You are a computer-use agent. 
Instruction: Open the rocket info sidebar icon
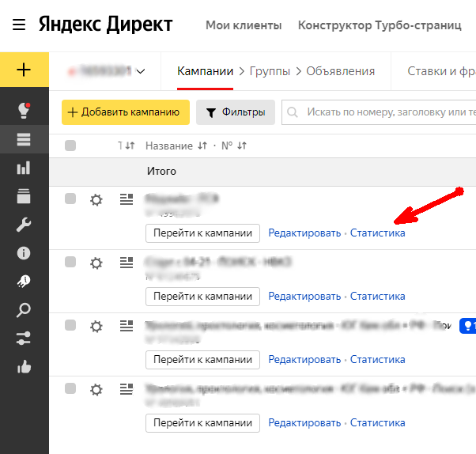coord(24,282)
